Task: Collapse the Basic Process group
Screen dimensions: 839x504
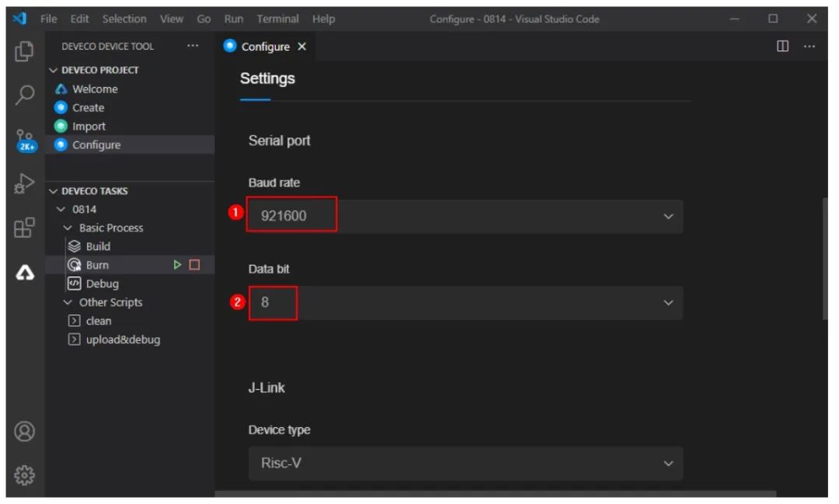Action: tap(68, 228)
